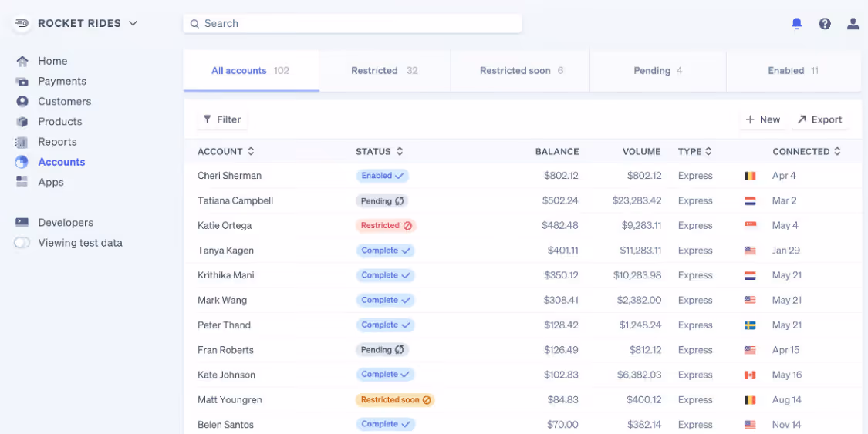Click the Payments sidebar icon
Viewport: 868px width, 434px height.
22,81
